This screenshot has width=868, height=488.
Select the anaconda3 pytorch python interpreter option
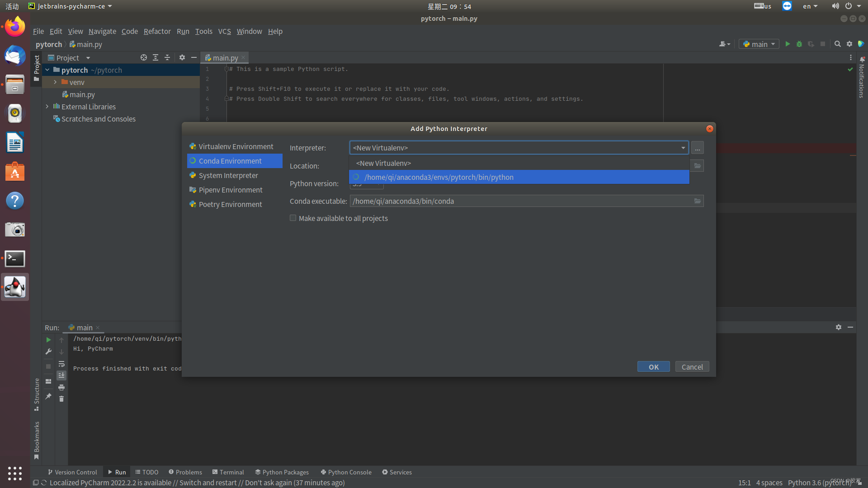(439, 177)
